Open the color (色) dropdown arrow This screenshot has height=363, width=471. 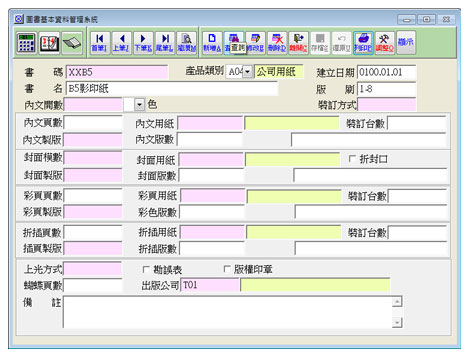point(140,105)
